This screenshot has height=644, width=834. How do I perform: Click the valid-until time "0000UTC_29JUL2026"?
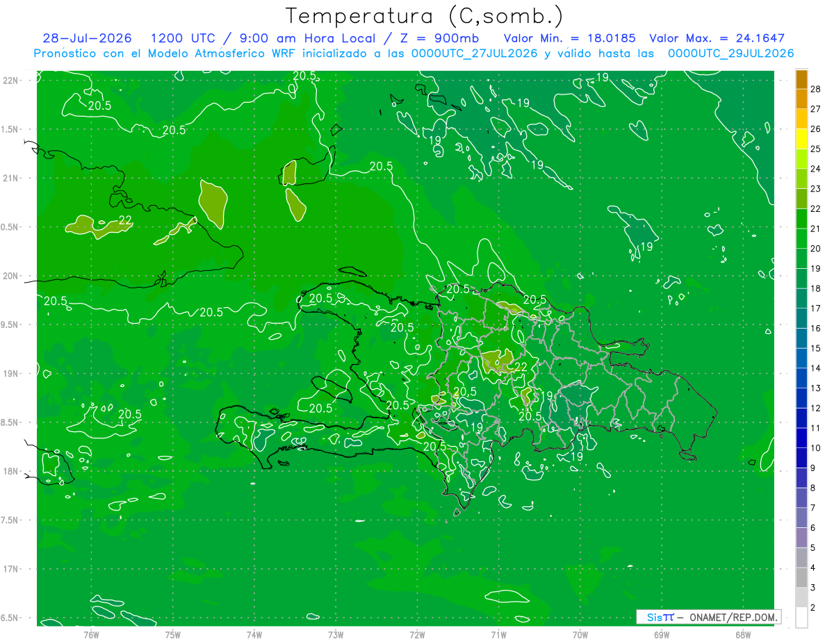click(x=730, y=53)
